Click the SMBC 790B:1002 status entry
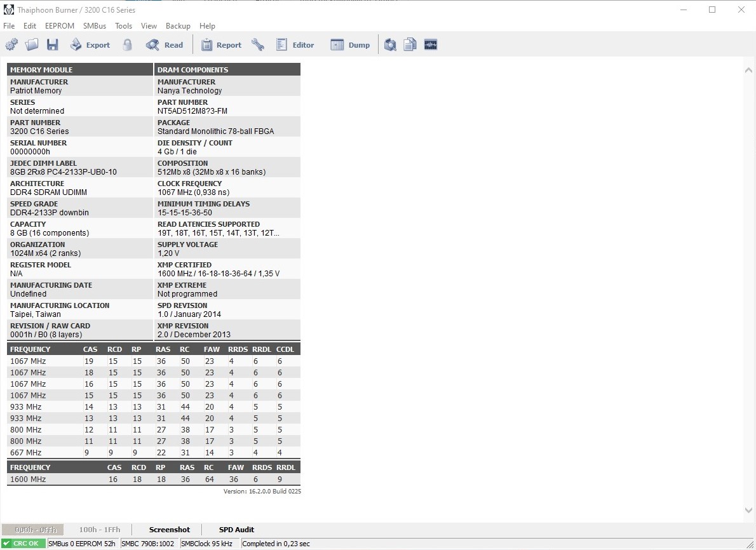 click(x=148, y=543)
